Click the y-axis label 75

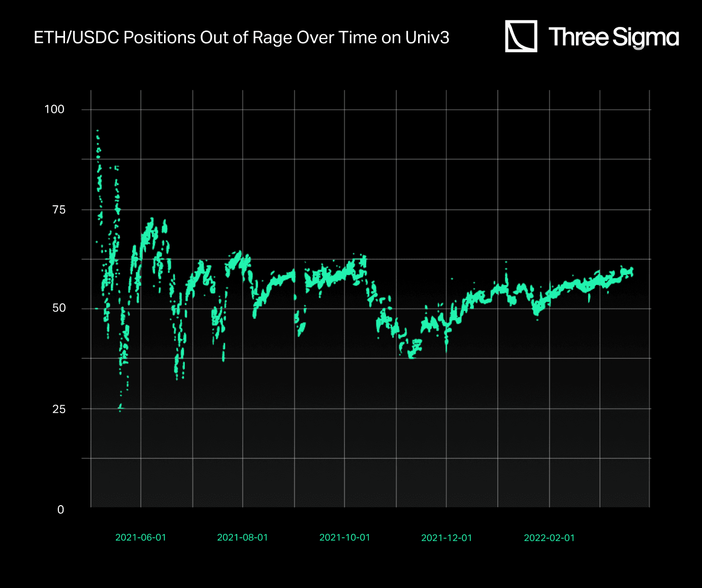(59, 210)
